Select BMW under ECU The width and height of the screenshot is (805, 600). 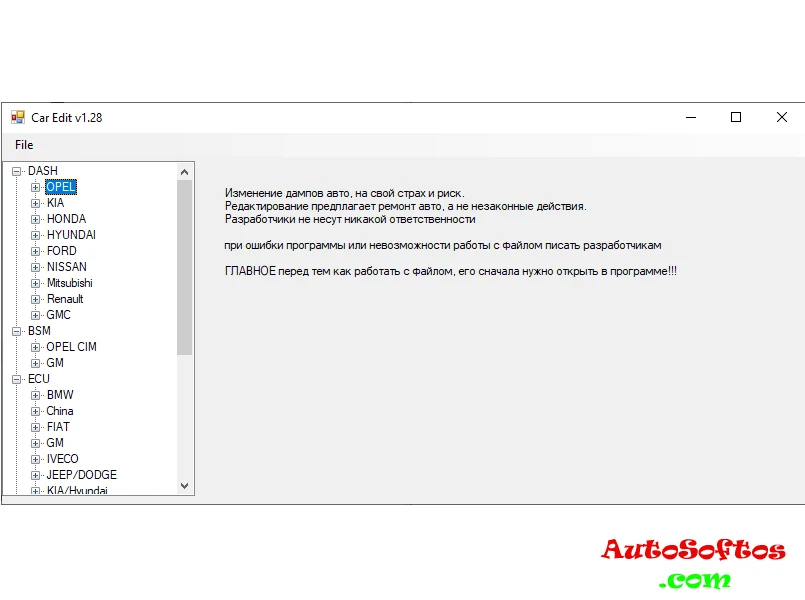[60, 395]
